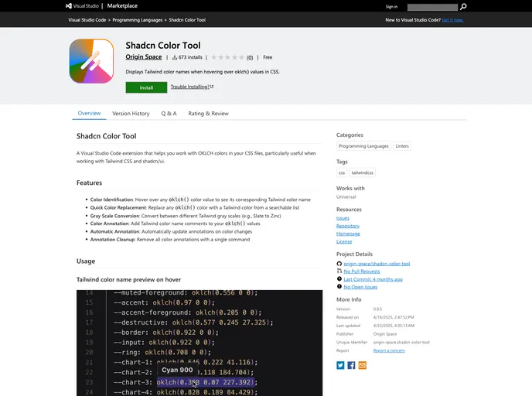
Task: Open origin-space/shadcn-color-tool GitHub link
Action: point(377,264)
